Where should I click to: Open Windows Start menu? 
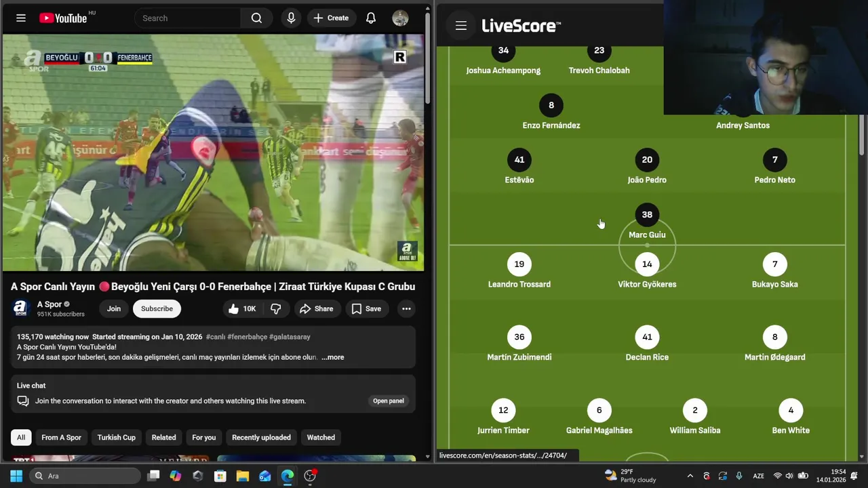pyautogui.click(x=16, y=476)
